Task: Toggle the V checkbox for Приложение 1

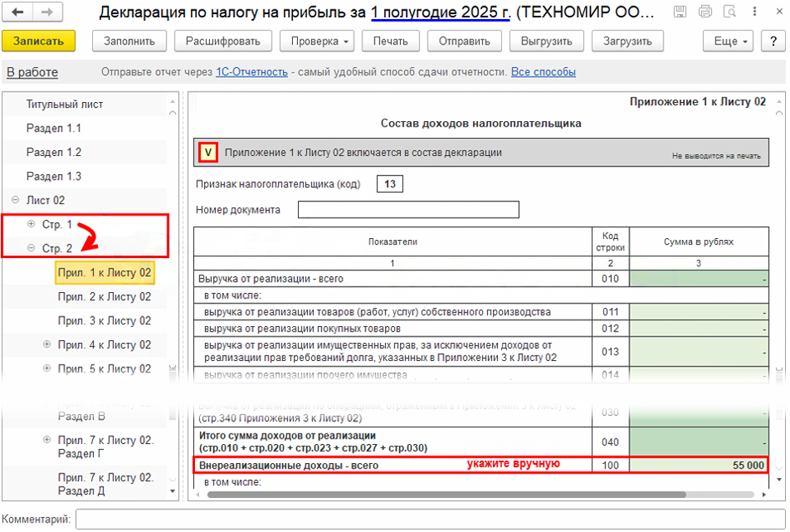Action: tap(208, 153)
